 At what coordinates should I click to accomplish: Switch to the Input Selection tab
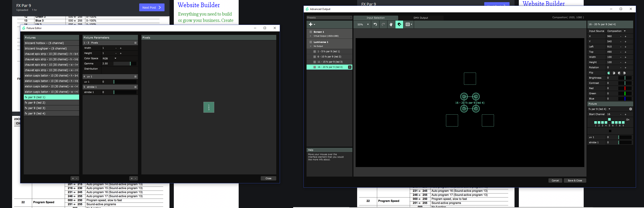click(x=376, y=18)
